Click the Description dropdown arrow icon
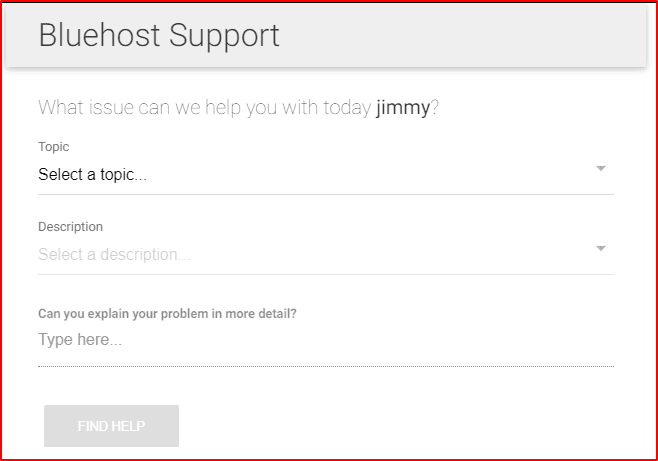Screen dimensions: 658x461 pyautogui.click(x=601, y=249)
